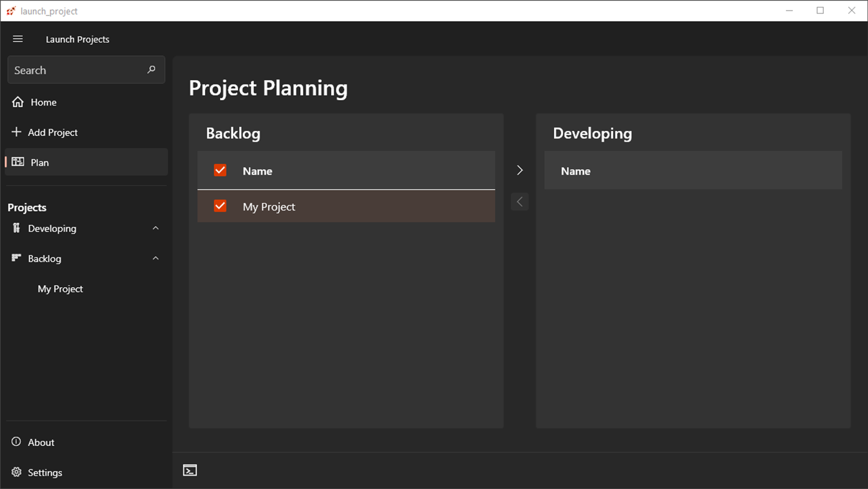
Task: Click the search magnifier icon
Action: [151, 70]
